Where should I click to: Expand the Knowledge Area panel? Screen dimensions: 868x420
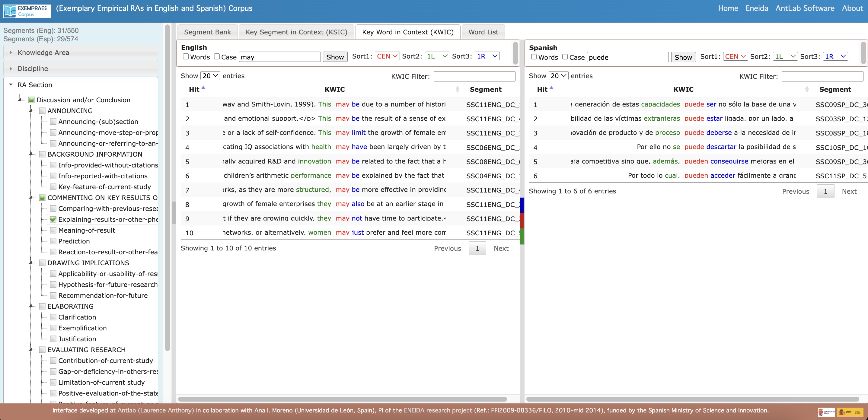[x=81, y=52]
